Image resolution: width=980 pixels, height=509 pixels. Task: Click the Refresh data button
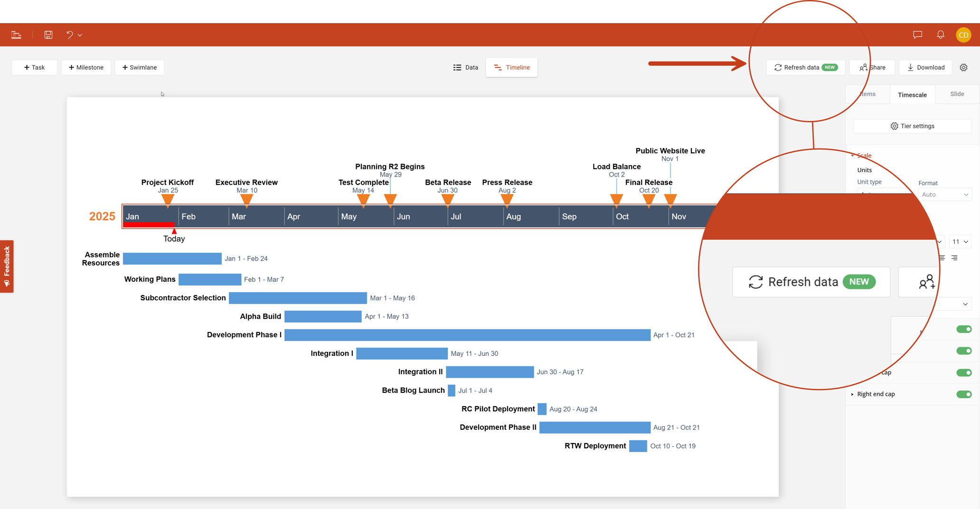click(806, 67)
